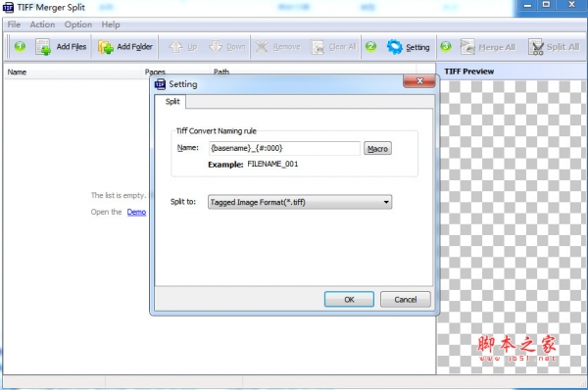
Task: Confirm settings with the OK button
Action: [x=349, y=299]
